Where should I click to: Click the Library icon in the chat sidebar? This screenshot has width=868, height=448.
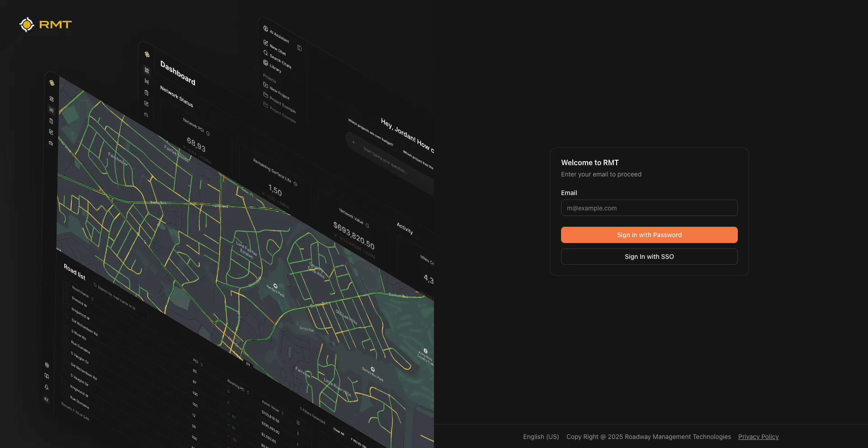point(266,63)
